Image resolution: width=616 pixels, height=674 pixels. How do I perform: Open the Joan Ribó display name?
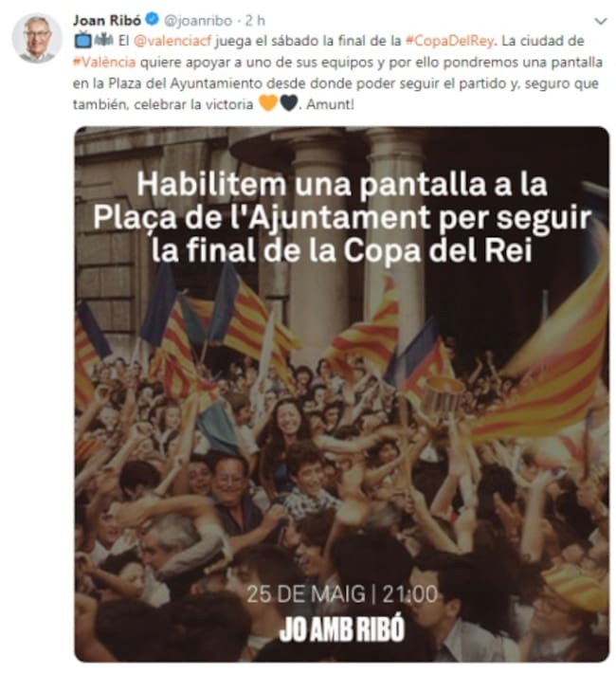click(107, 20)
